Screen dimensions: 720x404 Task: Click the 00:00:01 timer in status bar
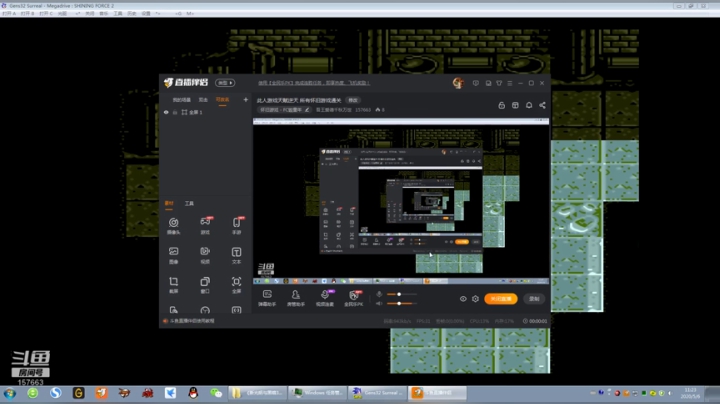[x=535, y=321]
